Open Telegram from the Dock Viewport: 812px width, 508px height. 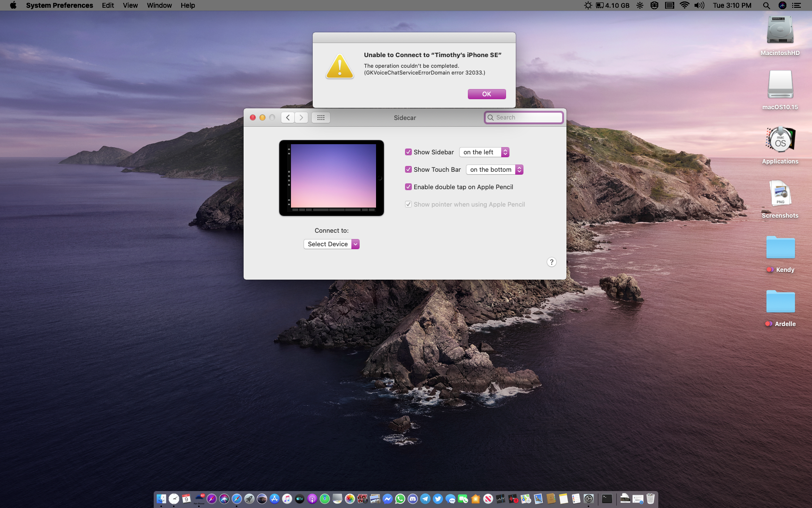click(x=425, y=499)
